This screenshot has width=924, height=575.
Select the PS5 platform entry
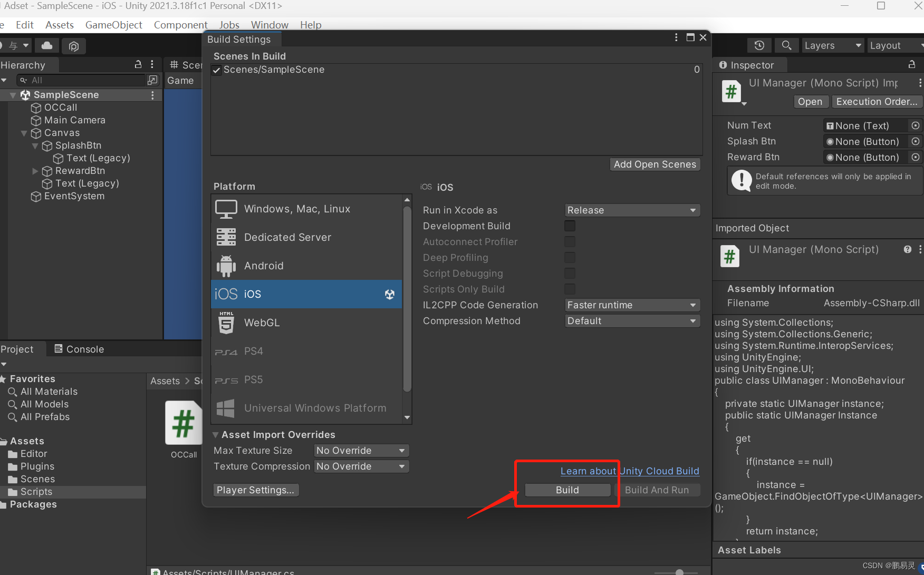[x=306, y=379]
